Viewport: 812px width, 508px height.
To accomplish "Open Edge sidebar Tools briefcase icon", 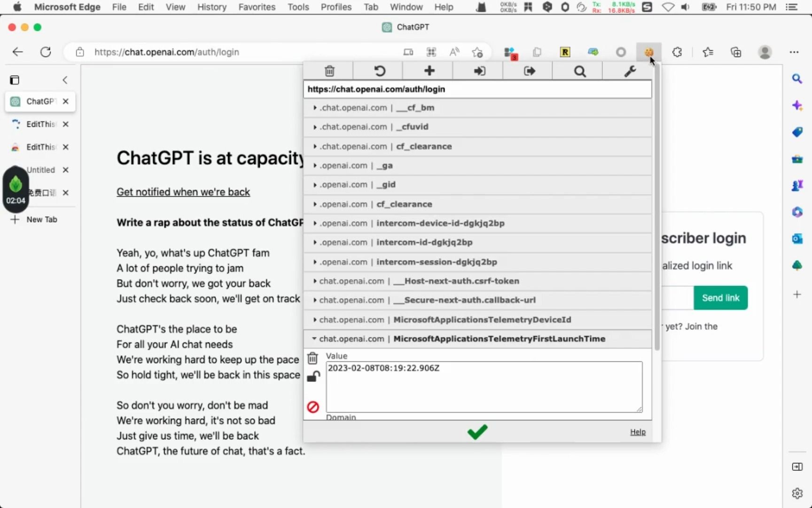I will (x=797, y=159).
